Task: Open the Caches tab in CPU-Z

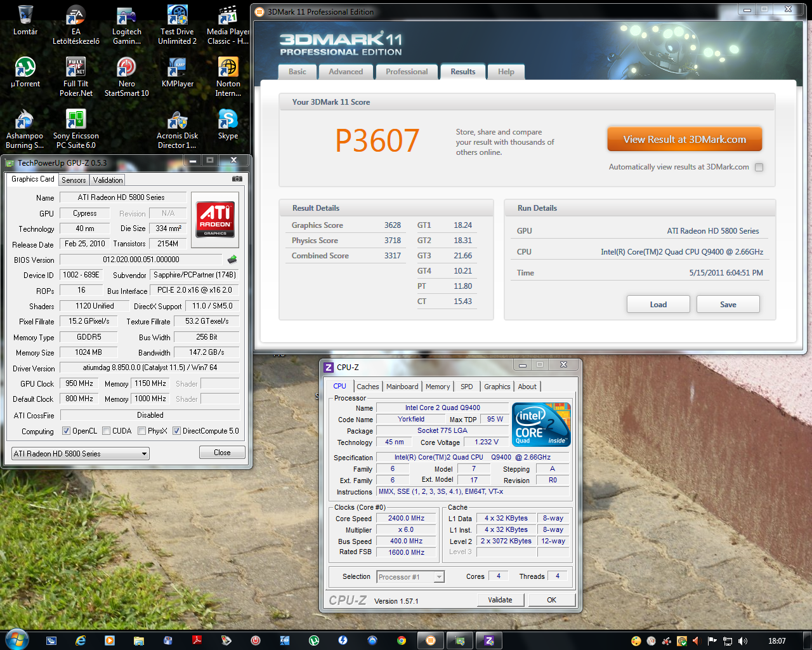Action: click(x=368, y=387)
